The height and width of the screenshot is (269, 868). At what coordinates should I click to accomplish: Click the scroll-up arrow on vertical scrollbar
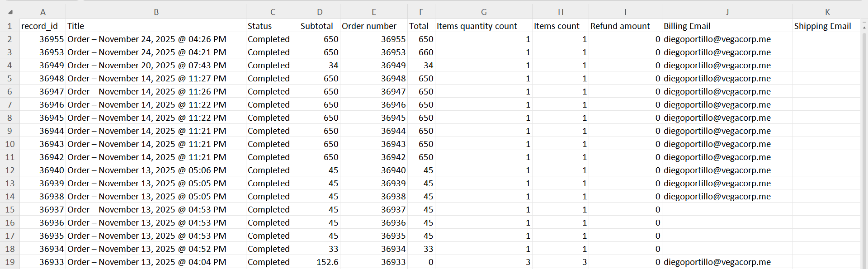coord(864,26)
